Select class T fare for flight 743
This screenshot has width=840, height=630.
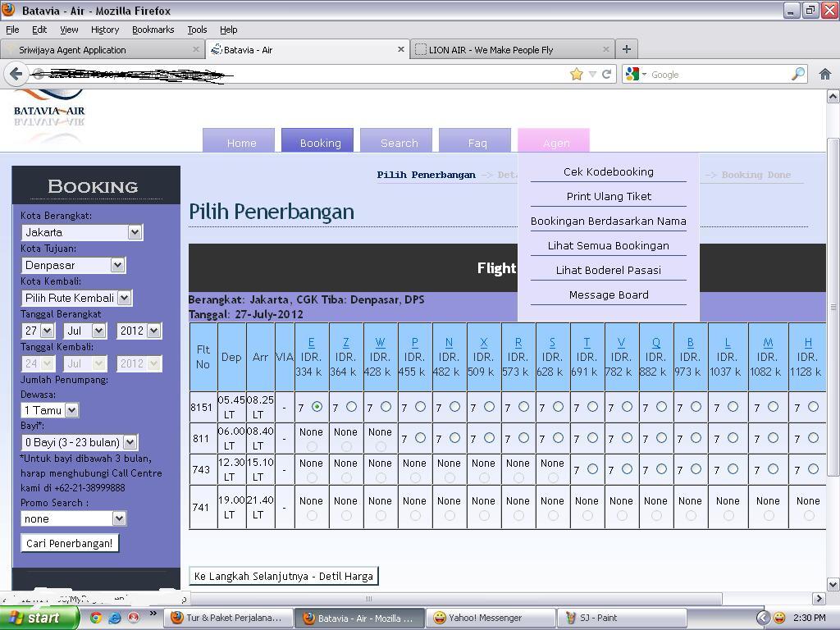click(592, 469)
